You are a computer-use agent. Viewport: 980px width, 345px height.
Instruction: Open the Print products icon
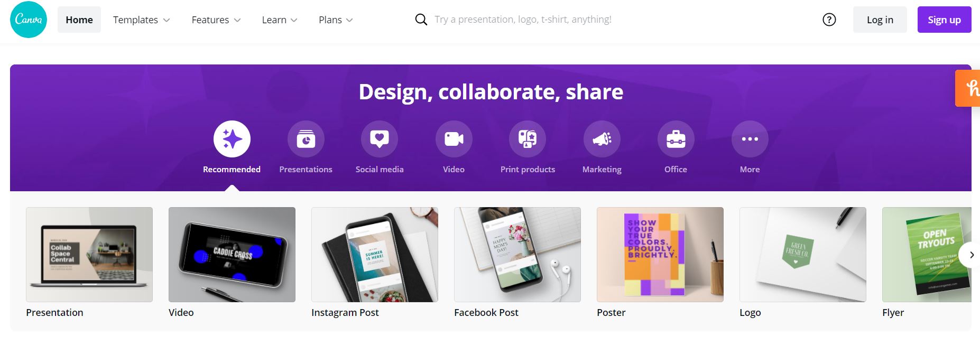click(x=528, y=139)
